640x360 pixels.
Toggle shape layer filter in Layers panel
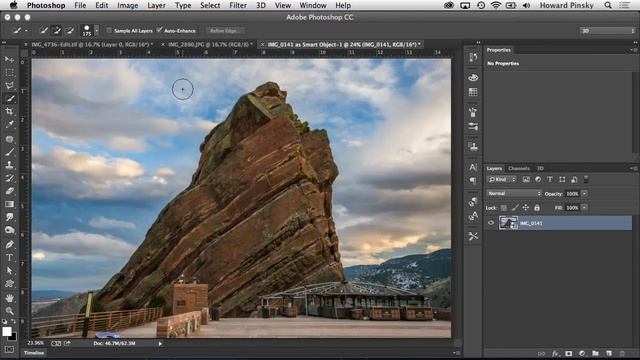[x=562, y=180]
